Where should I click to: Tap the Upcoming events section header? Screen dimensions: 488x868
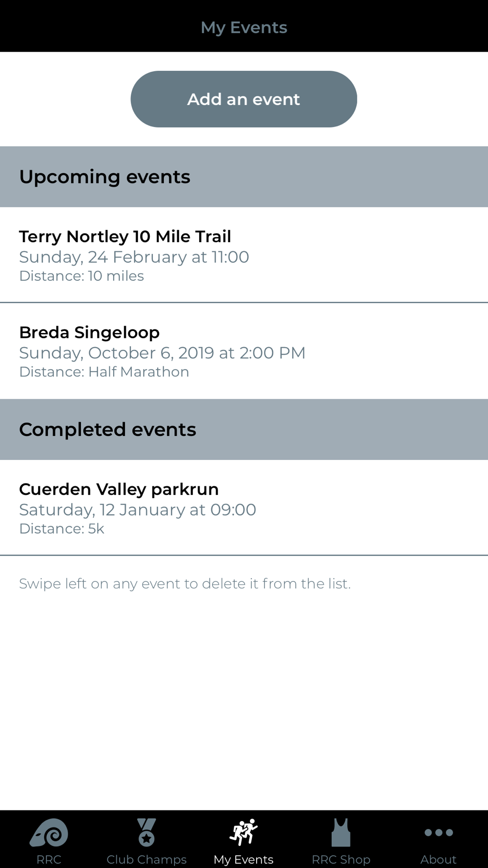tap(244, 177)
